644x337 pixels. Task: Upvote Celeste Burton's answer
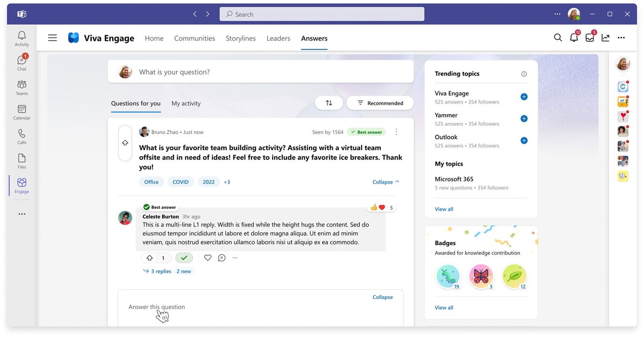150,258
